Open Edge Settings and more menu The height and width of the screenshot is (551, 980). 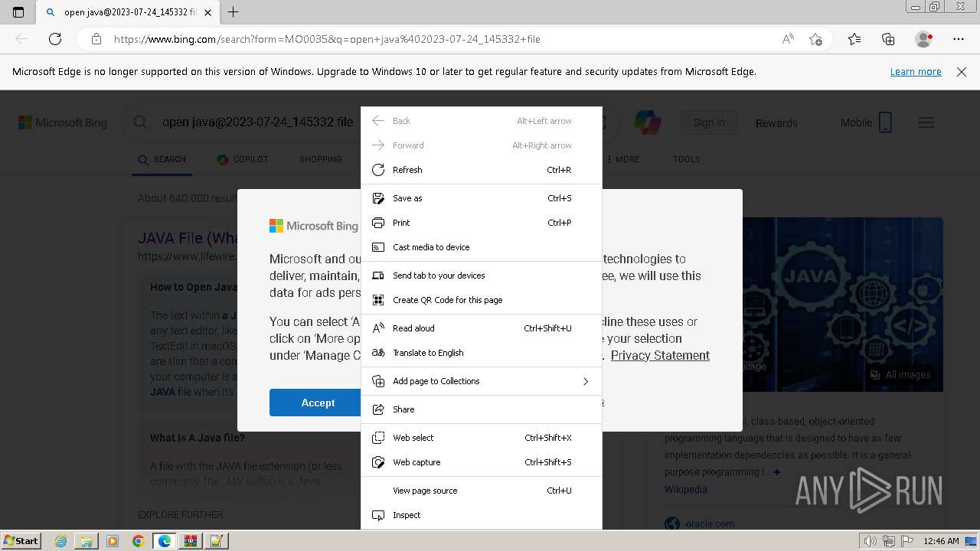coord(959,39)
